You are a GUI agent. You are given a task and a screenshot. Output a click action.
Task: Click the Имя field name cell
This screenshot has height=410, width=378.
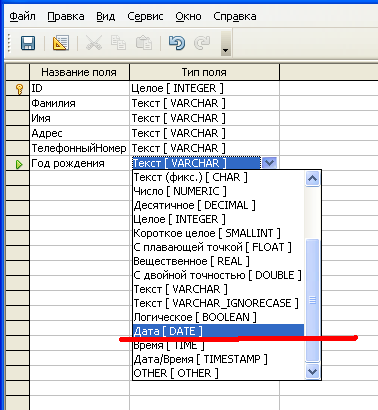click(x=79, y=118)
